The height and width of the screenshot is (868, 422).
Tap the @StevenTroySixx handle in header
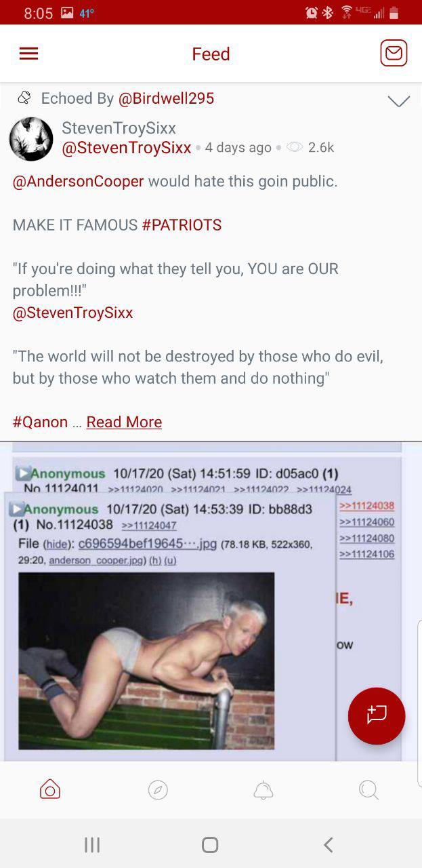point(127,147)
